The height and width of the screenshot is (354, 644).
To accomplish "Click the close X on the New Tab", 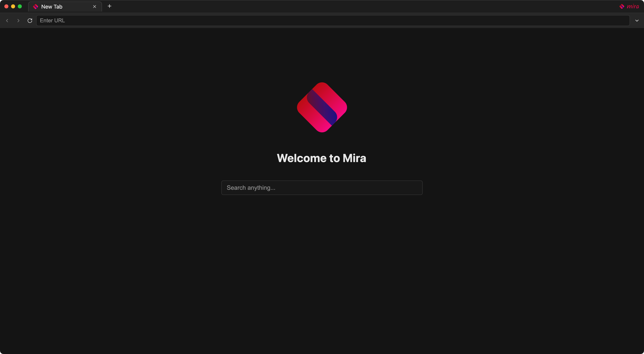I will point(95,7).
